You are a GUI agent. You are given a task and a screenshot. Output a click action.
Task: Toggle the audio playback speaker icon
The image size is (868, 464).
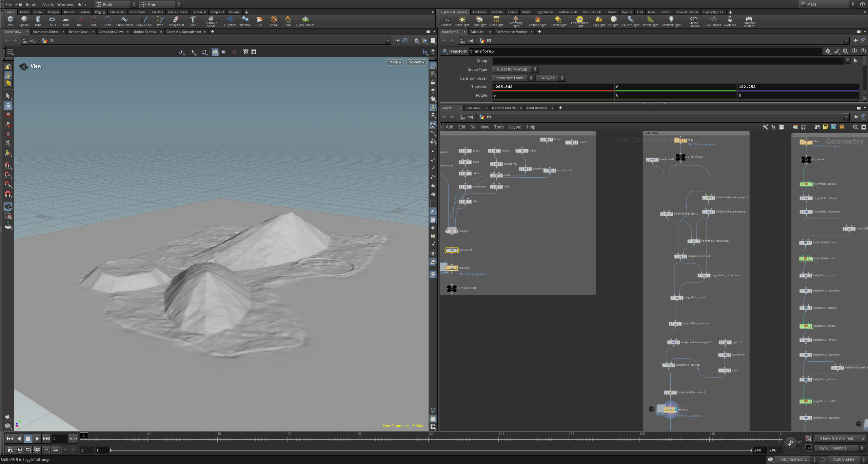[x=19, y=450]
